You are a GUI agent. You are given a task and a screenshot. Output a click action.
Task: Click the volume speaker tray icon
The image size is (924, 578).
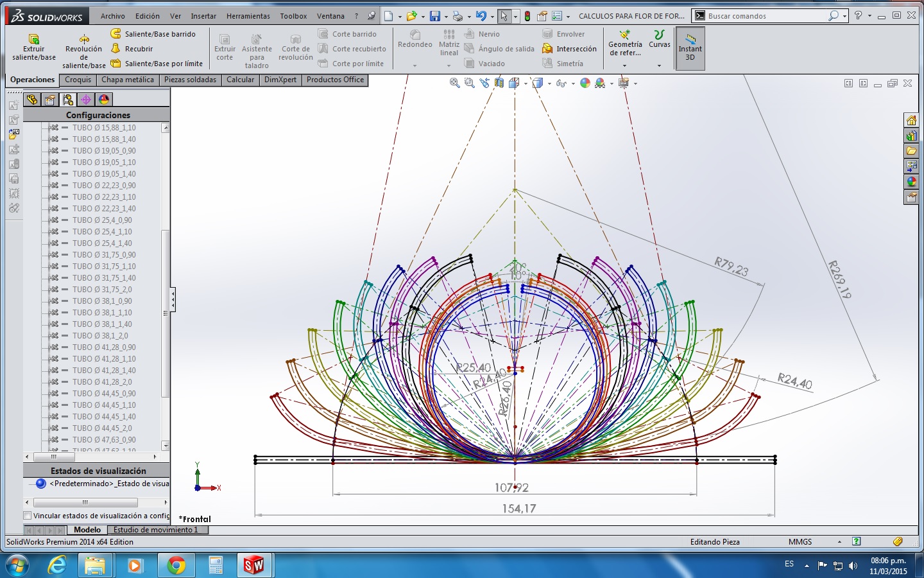[x=853, y=566]
